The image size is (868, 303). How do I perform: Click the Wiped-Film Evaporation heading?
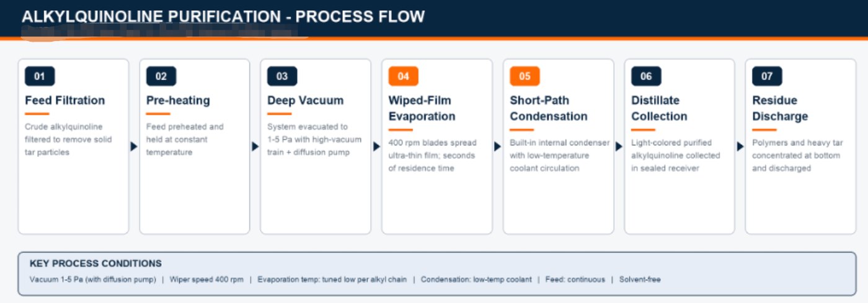tap(422, 108)
